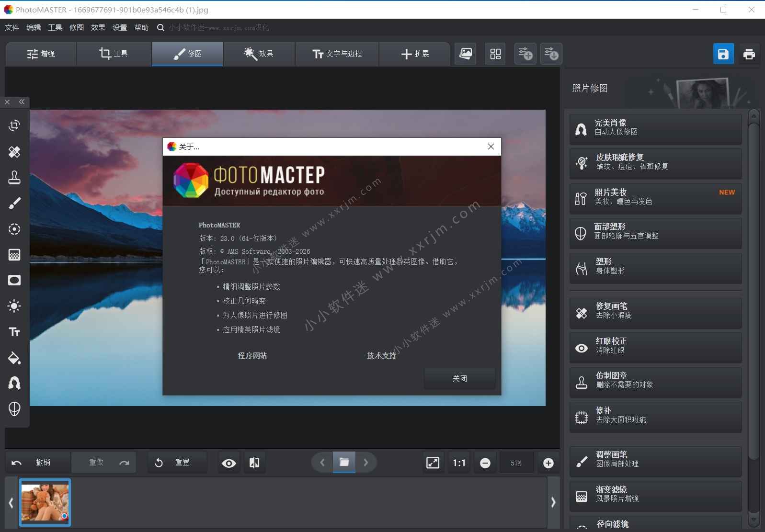The height and width of the screenshot is (532, 765).
Task: Switch to the 工具 tab
Action: [x=114, y=54]
